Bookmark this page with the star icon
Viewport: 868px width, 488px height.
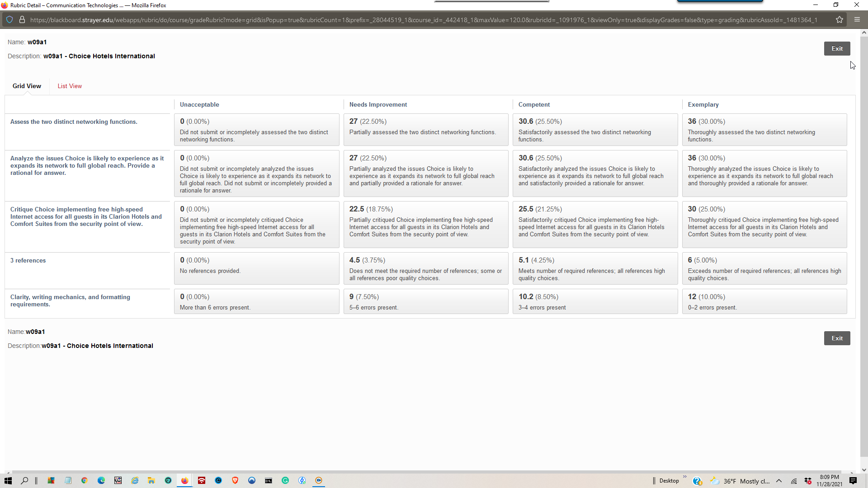840,20
